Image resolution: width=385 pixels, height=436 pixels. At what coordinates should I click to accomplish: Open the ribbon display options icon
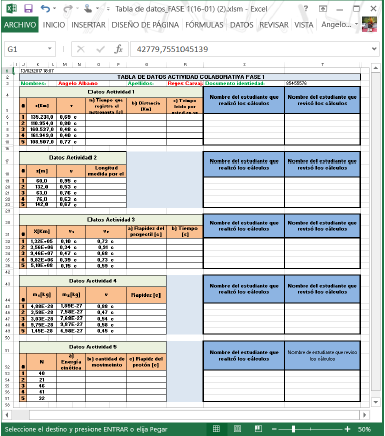323,9
